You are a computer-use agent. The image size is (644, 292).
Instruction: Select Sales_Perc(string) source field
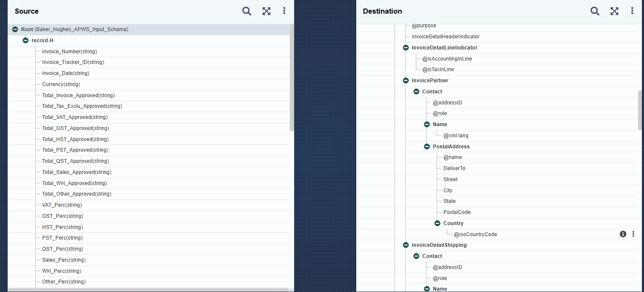64,260
